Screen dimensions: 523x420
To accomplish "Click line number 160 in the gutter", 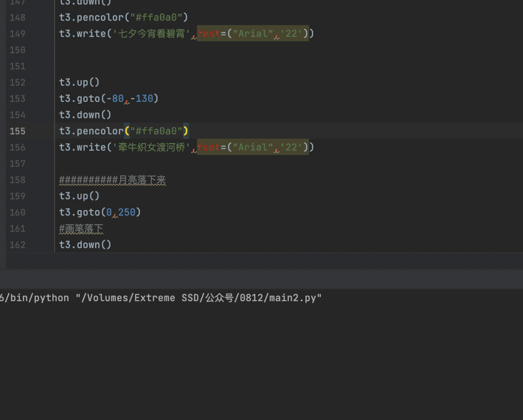I will pos(17,212).
